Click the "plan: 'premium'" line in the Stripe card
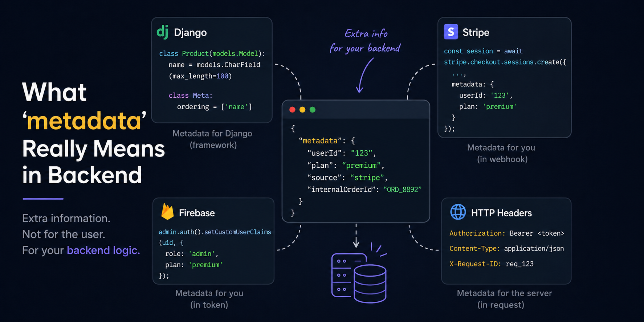The height and width of the screenshot is (322, 644). click(488, 107)
